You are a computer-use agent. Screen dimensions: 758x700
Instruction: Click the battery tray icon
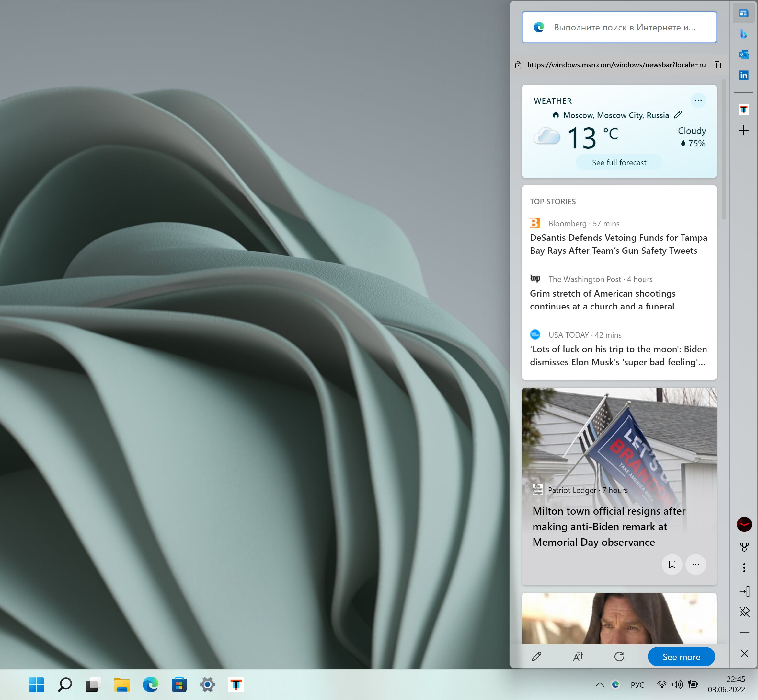tap(693, 684)
